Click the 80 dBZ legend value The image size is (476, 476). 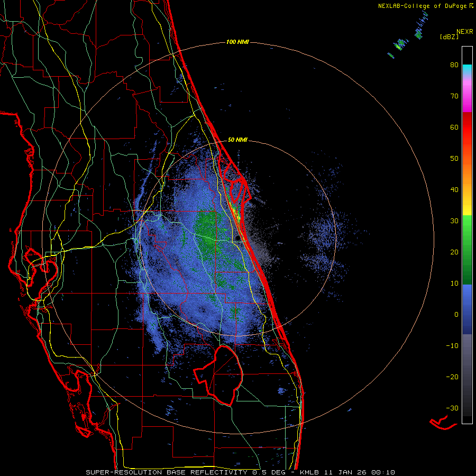click(x=454, y=65)
